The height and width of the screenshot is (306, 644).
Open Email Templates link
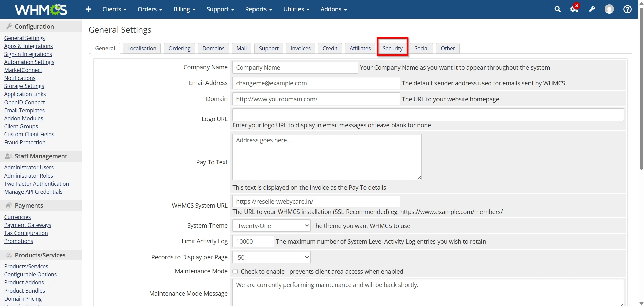point(25,110)
